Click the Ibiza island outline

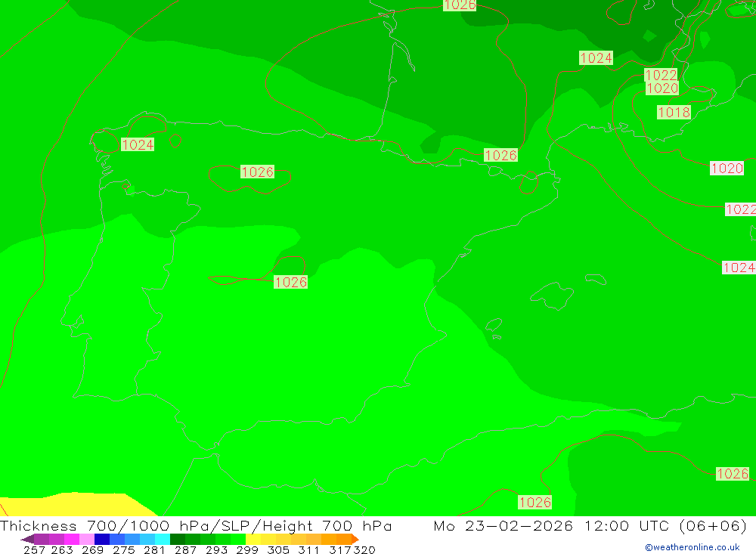coord(494,324)
